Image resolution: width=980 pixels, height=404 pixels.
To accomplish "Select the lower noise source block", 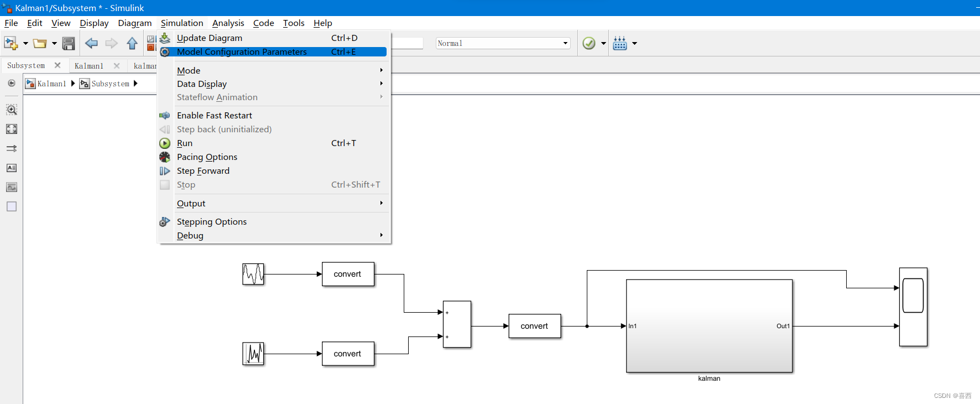I will [x=253, y=354].
